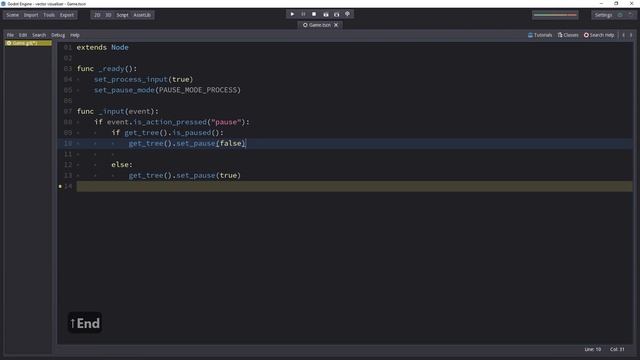The image size is (640, 360).
Task: Select Game.gd in the script list
Action: (28, 43)
